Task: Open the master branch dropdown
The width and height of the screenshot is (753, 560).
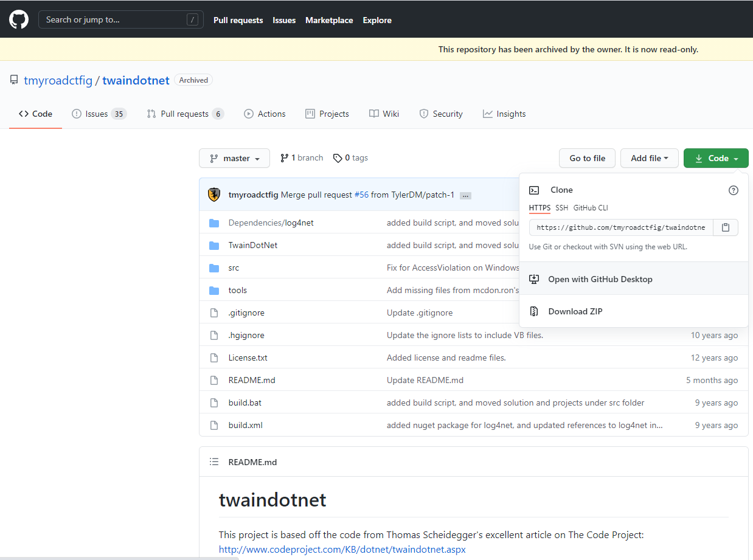Action: [x=234, y=158]
